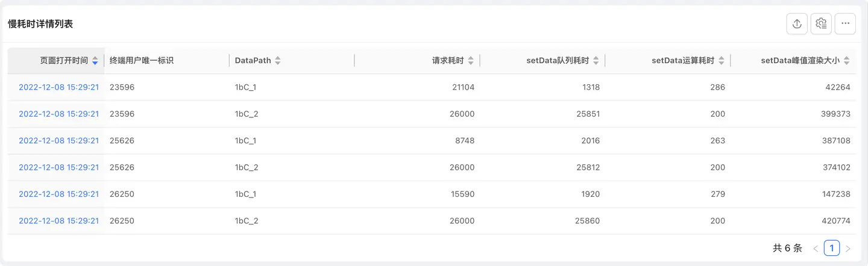Sort by 页面打开时间 using its sort icon

coord(95,61)
